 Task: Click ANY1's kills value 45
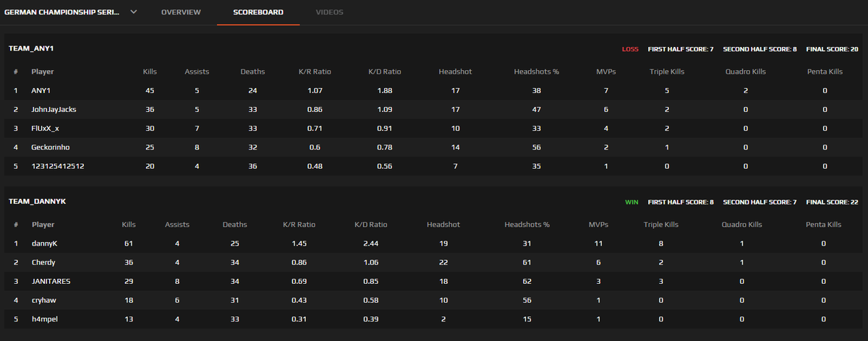[150, 91]
